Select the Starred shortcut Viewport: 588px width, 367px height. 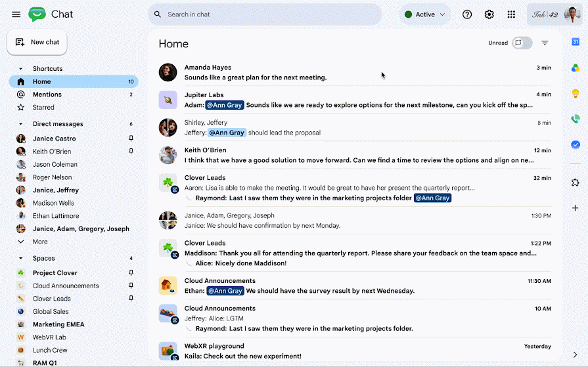pyautogui.click(x=74, y=107)
